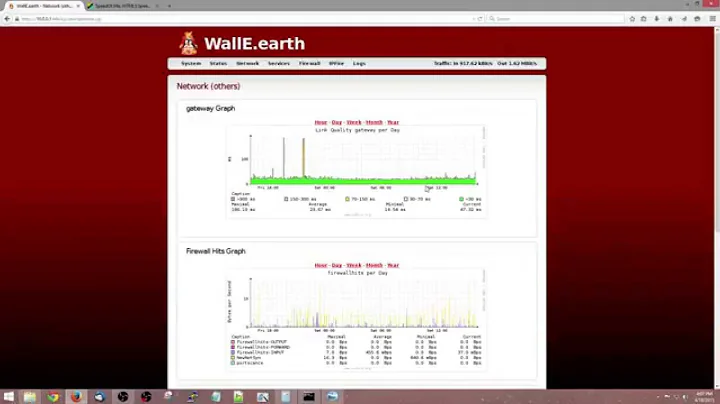Open the Windows Start button
The height and width of the screenshot is (404, 720).
[x=8, y=397]
